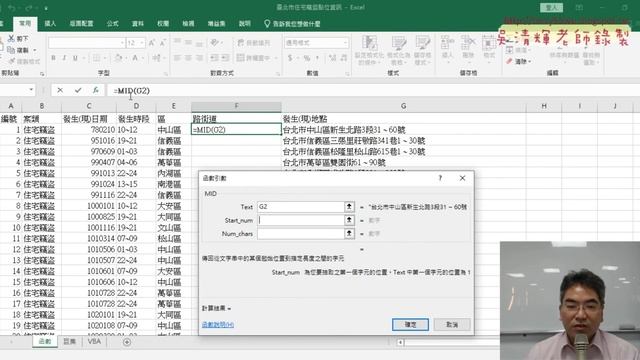Image resolution: width=640 pixels, height=360 pixels.
Task: Click the Tell Me lightbulb search box
Action: [x=292, y=24]
